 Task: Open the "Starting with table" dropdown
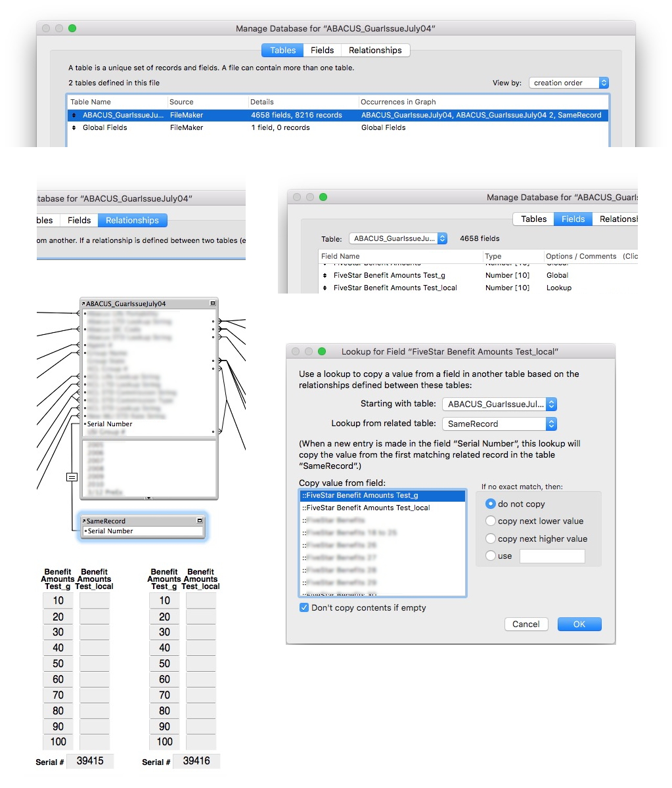pyautogui.click(x=499, y=404)
